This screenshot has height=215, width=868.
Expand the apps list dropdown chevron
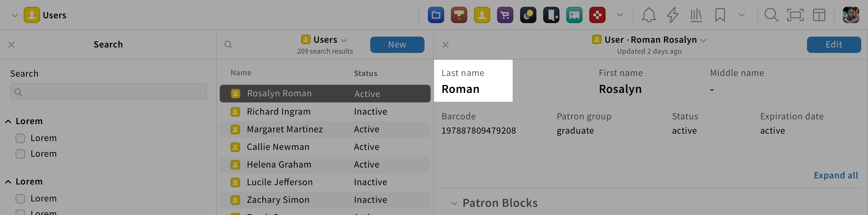click(x=620, y=15)
